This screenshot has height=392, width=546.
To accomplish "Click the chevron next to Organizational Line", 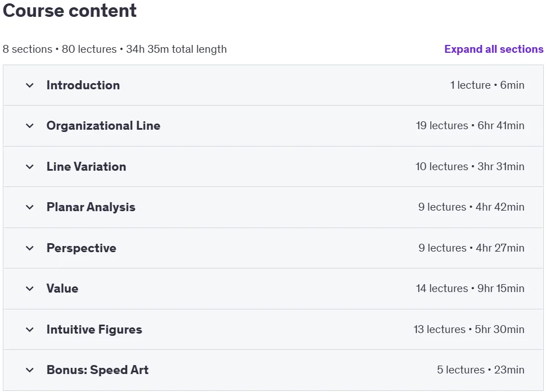I will (x=30, y=126).
